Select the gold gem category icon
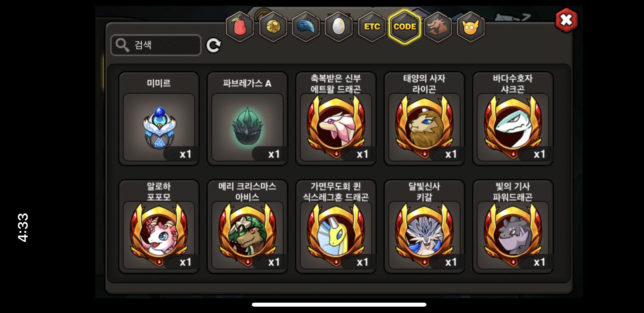 [x=273, y=27]
